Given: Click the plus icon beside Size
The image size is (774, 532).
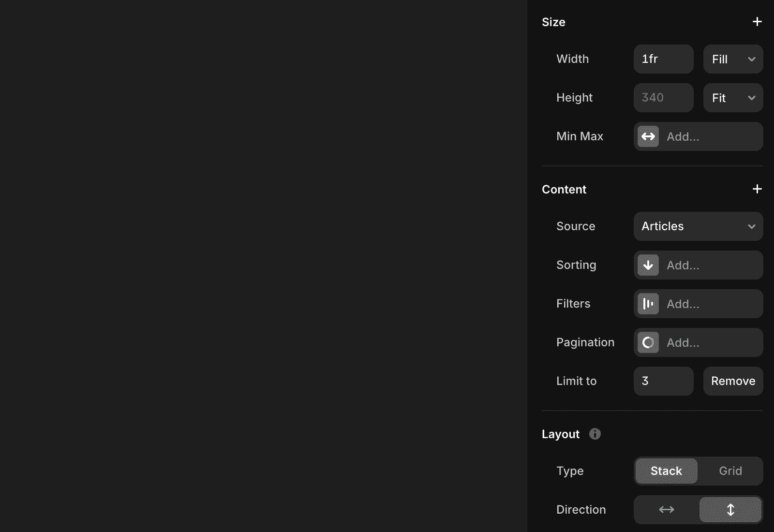Looking at the screenshot, I should (757, 22).
